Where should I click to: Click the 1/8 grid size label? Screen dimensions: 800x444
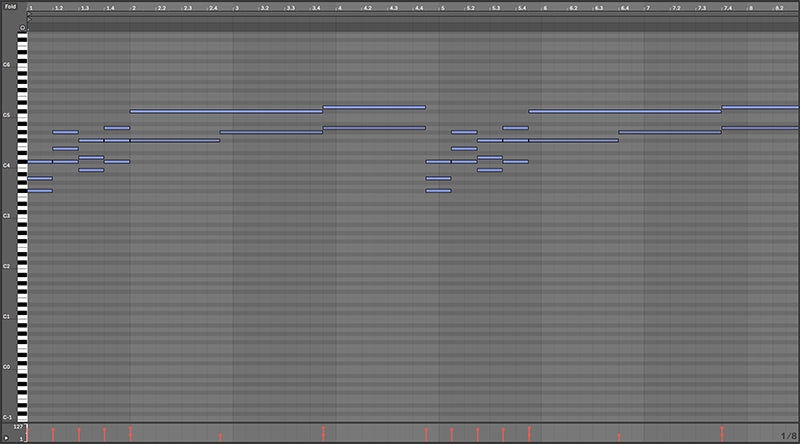(789, 436)
